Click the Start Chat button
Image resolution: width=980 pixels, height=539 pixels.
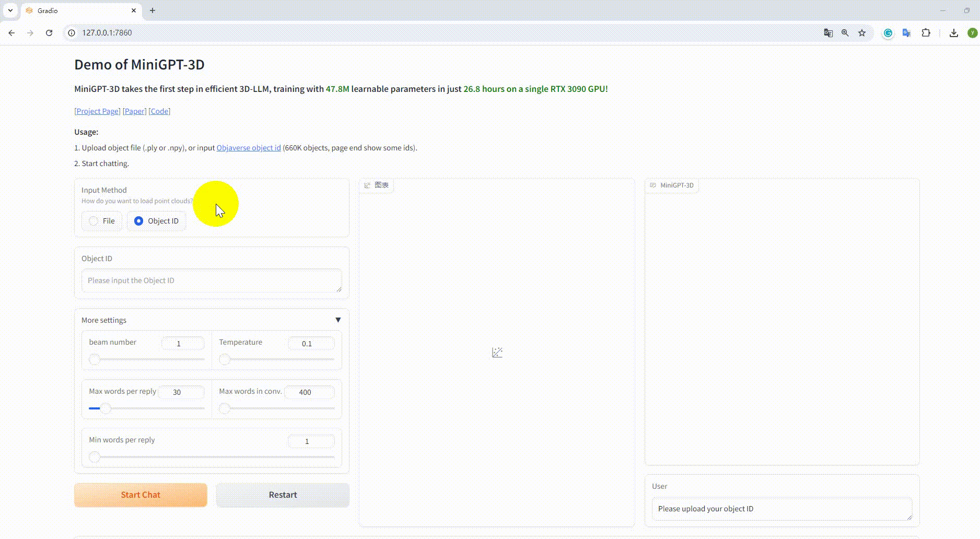(x=141, y=495)
